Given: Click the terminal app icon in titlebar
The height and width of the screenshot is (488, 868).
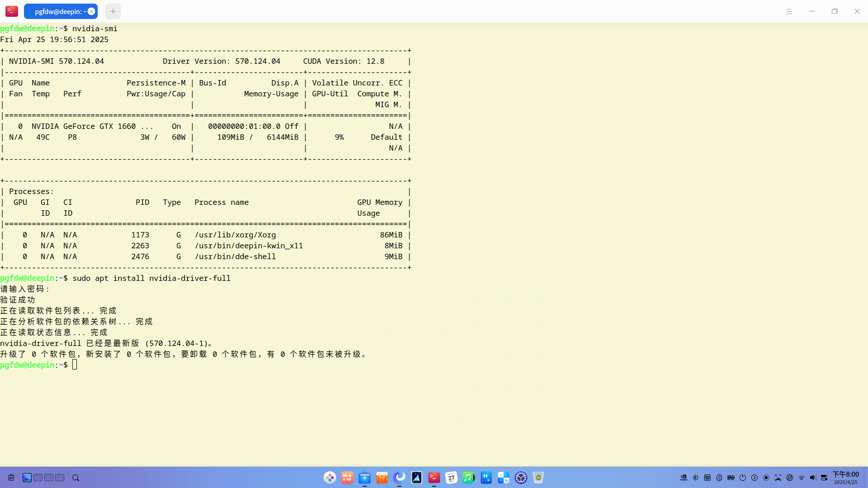Looking at the screenshot, I should [x=12, y=11].
